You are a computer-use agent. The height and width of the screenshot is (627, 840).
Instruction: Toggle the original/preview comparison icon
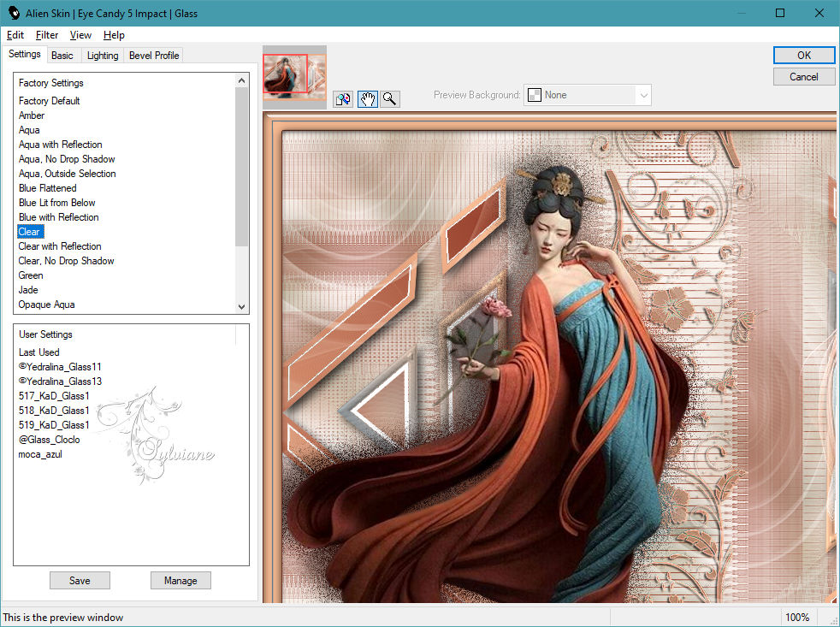coord(343,98)
